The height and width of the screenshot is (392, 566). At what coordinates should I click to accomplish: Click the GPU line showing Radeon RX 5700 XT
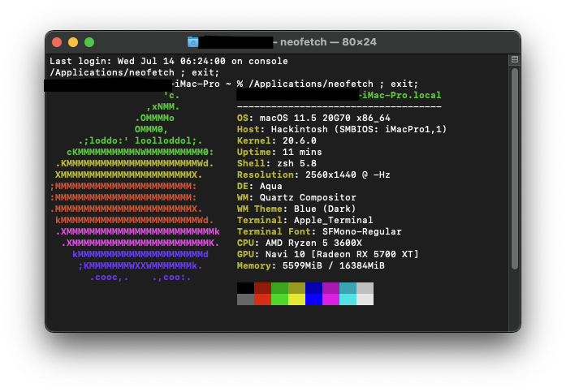(x=328, y=254)
